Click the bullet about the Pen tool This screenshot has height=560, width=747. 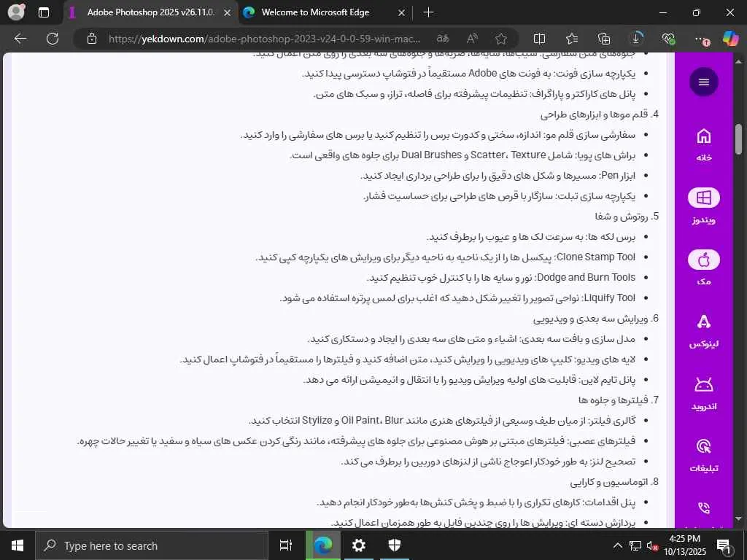[498, 176]
